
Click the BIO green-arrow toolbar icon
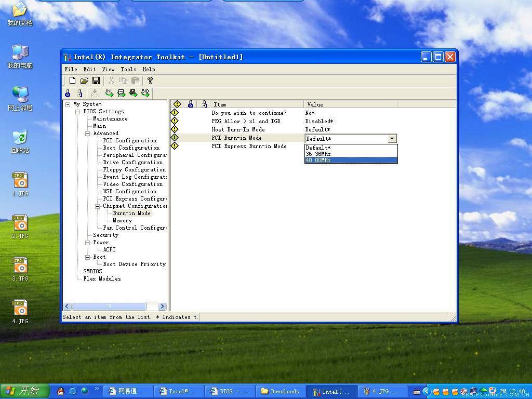[x=145, y=93]
